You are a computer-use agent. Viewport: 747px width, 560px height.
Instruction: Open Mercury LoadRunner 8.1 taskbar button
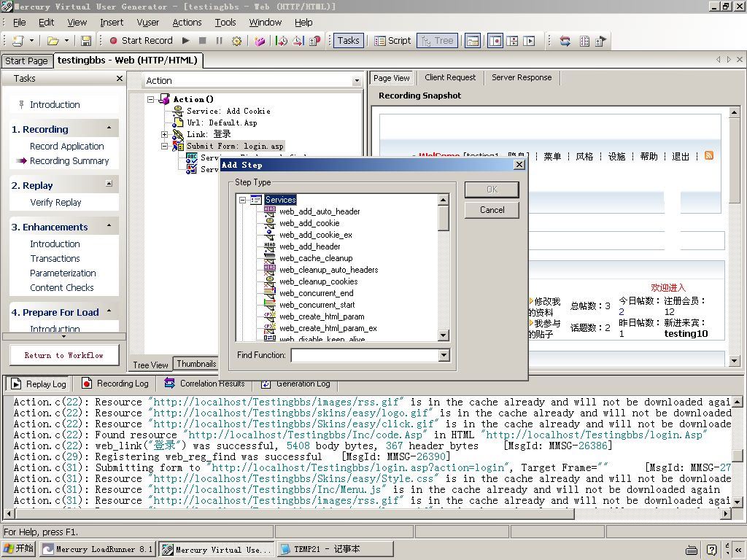pos(98,549)
